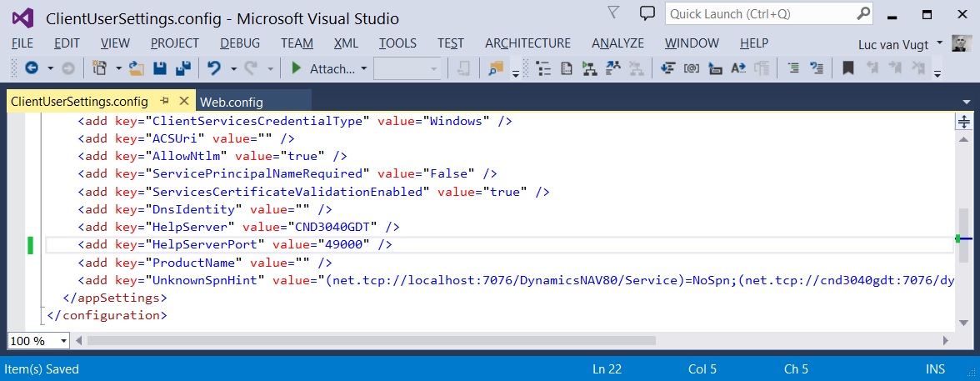The height and width of the screenshot is (381, 980).
Task: Click the blue-arrow people hierarchy icon
Action: (x=612, y=68)
